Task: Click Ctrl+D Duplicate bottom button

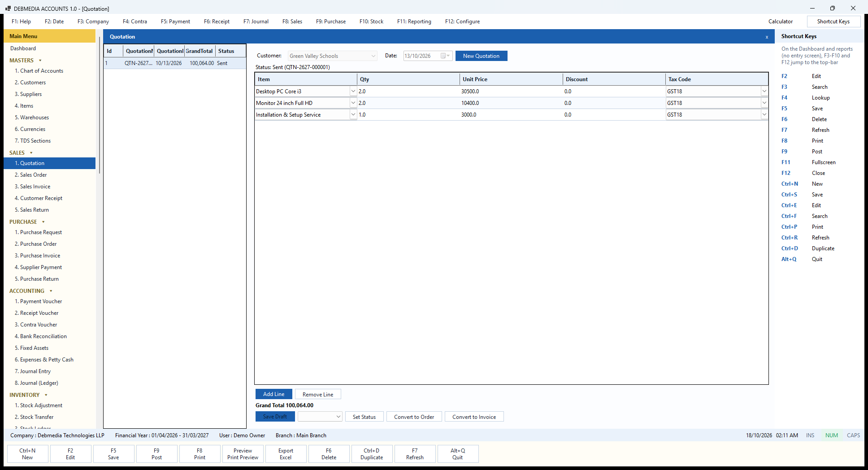Action: click(372, 454)
